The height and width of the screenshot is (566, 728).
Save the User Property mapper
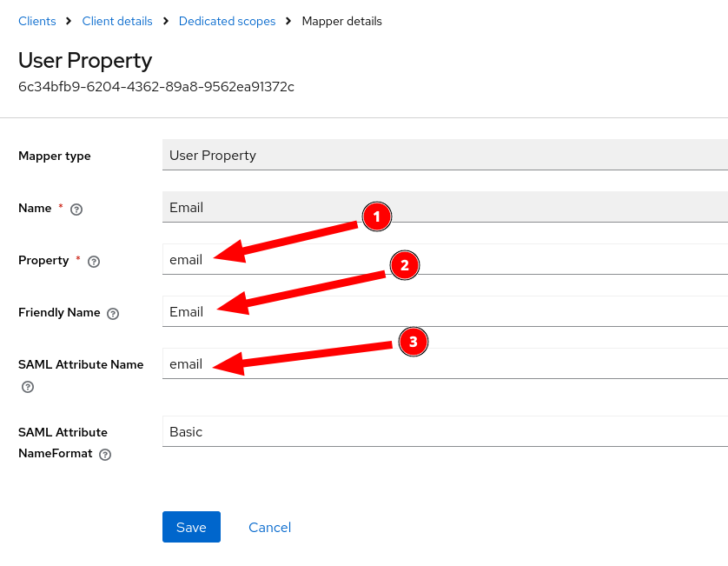[191, 527]
